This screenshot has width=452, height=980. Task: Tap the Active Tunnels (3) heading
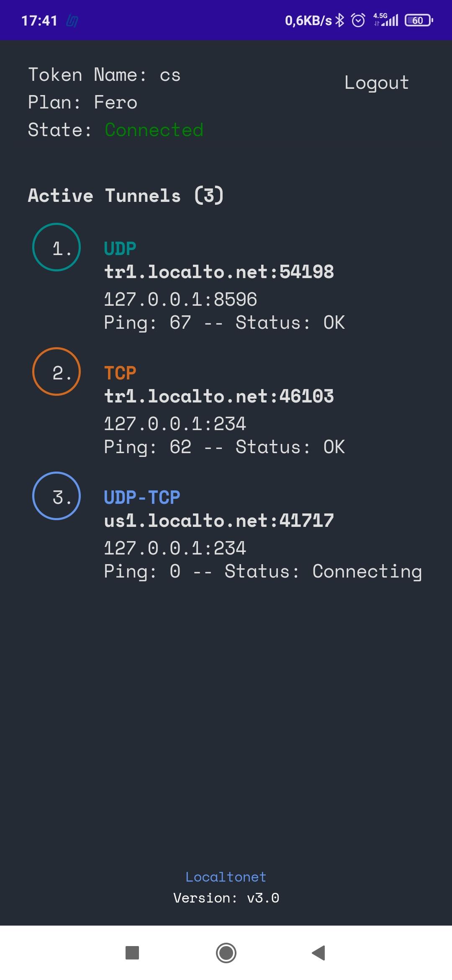(x=126, y=196)
